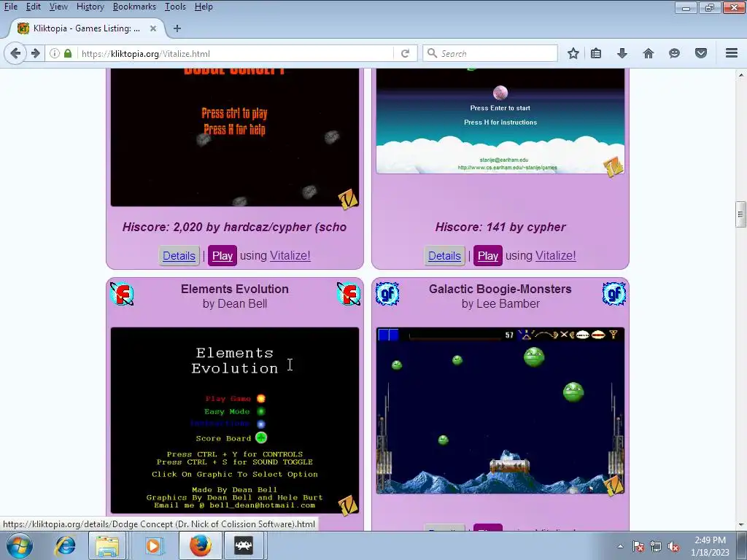Click scrollbar down arrow

click(x=740, y=525)
